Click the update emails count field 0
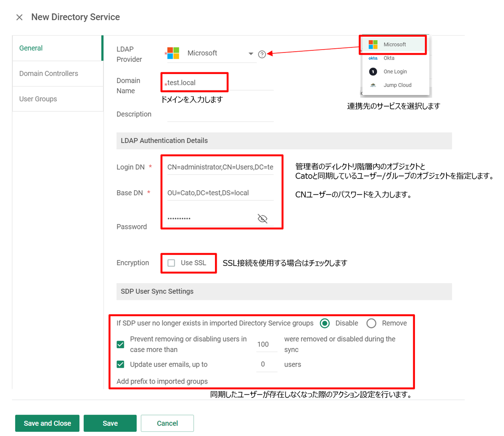Image resolution: width=504 pixels, height=436 pixels. (267, 364)
